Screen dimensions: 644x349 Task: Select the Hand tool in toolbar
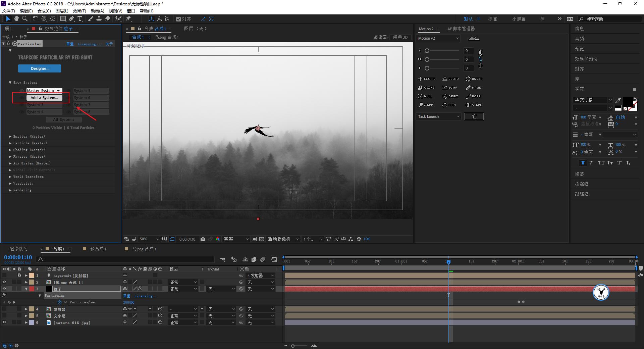tap(16, 19)
